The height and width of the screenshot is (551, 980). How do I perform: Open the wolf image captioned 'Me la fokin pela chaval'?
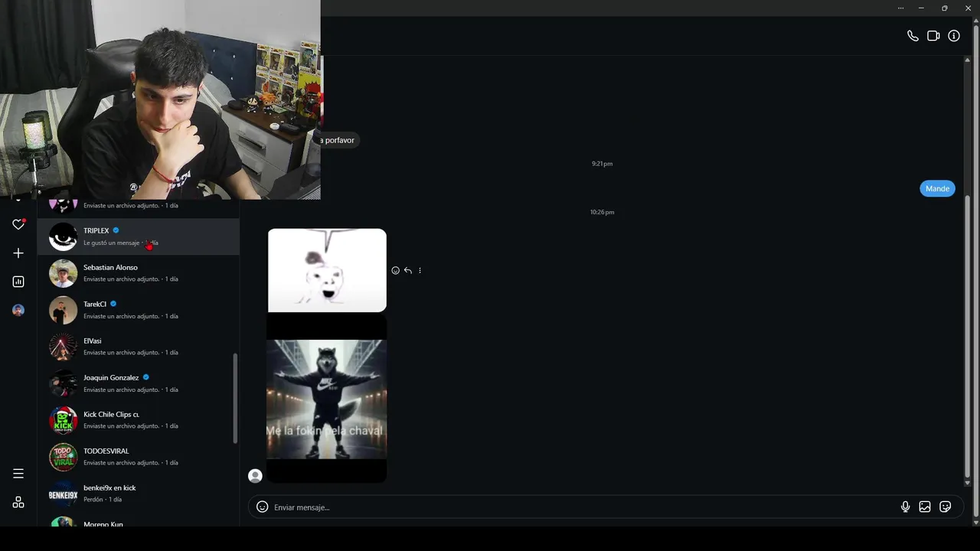[327, 399]
